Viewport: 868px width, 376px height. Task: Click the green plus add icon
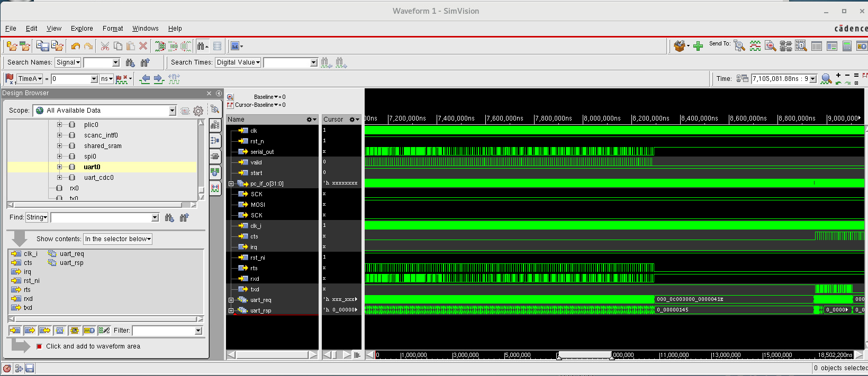pyautogui.click(x=698, y=47)
